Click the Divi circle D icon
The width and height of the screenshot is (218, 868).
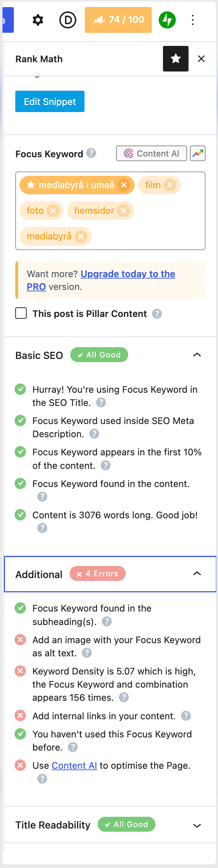click(x=67, y=20)
